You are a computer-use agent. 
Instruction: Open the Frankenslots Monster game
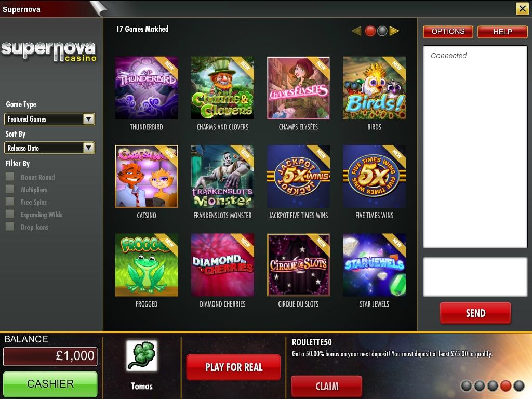pos(222,177)
